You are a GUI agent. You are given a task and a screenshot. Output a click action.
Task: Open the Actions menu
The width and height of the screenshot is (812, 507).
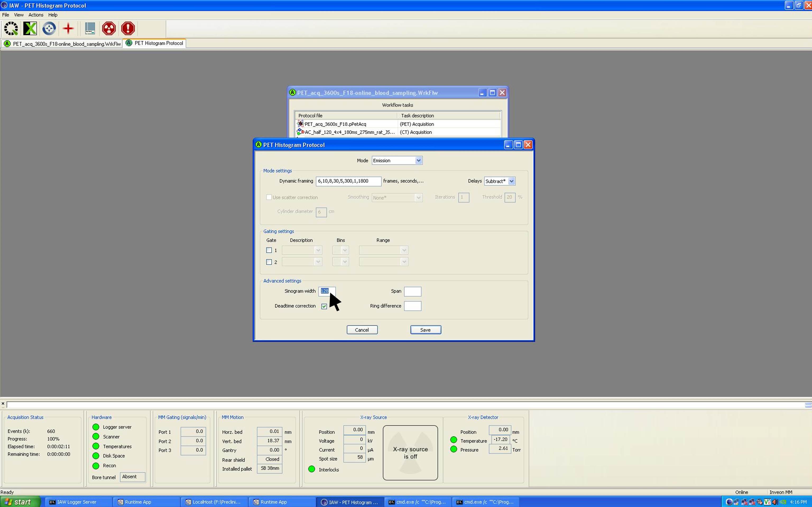click(36, 15)
